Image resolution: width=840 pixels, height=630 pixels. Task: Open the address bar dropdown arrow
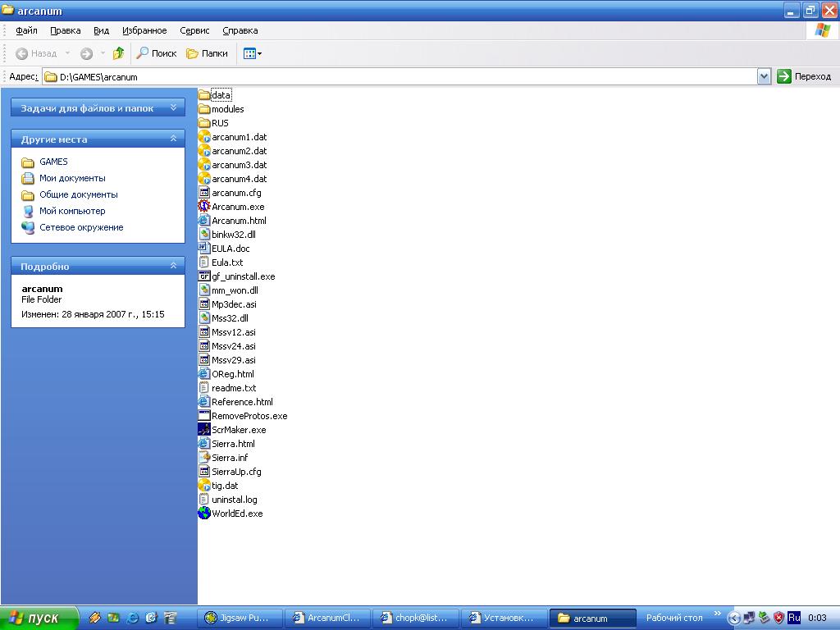click(764, 76)
